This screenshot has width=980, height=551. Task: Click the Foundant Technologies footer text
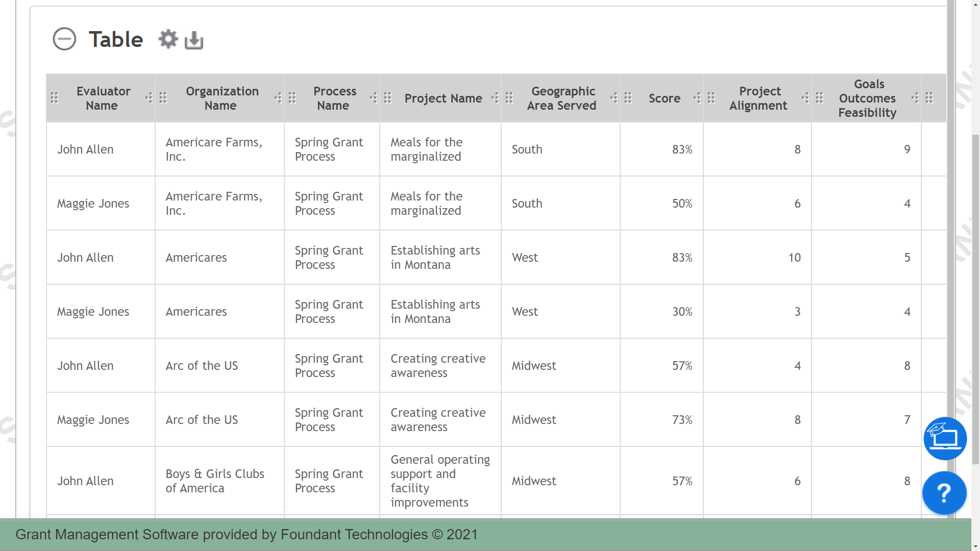(x=247, y=534)
